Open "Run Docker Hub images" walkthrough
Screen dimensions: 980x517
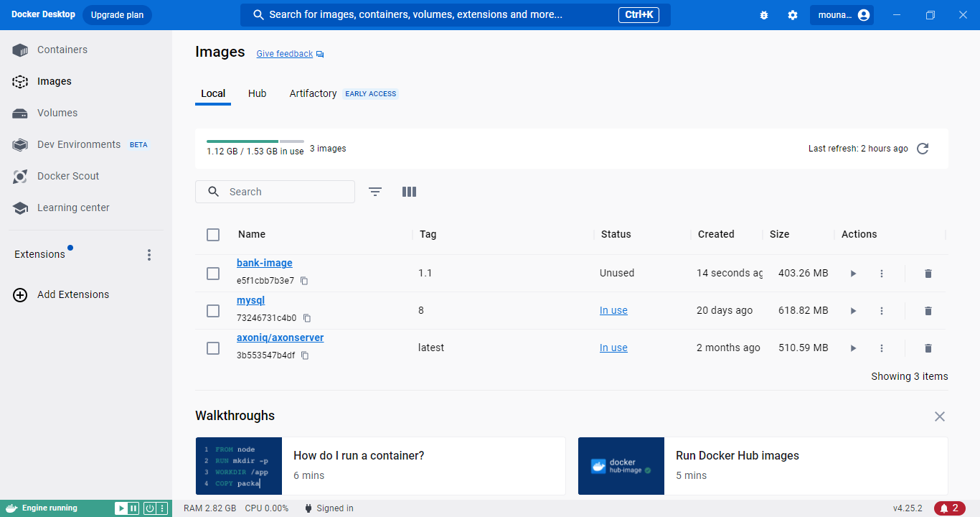coord(763,465)
